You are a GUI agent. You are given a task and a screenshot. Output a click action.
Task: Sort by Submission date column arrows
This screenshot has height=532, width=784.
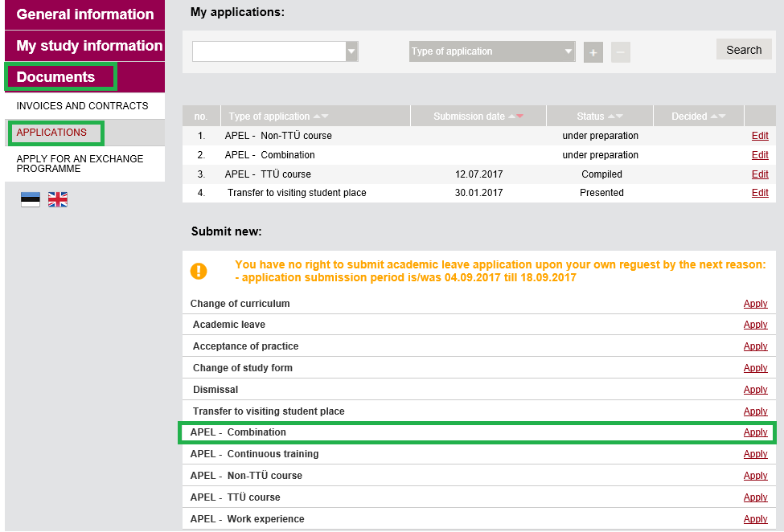click(x=515, y=117)
